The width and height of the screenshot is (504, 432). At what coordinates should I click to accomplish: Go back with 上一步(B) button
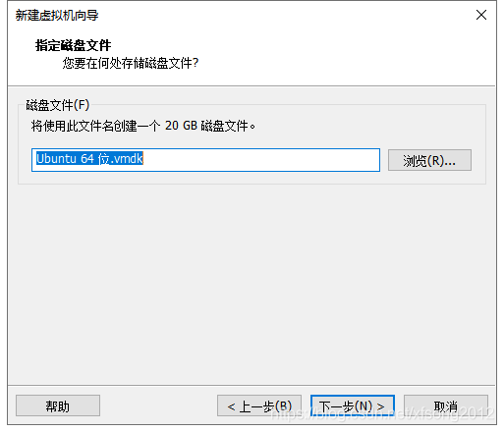(x=259, y=405)
